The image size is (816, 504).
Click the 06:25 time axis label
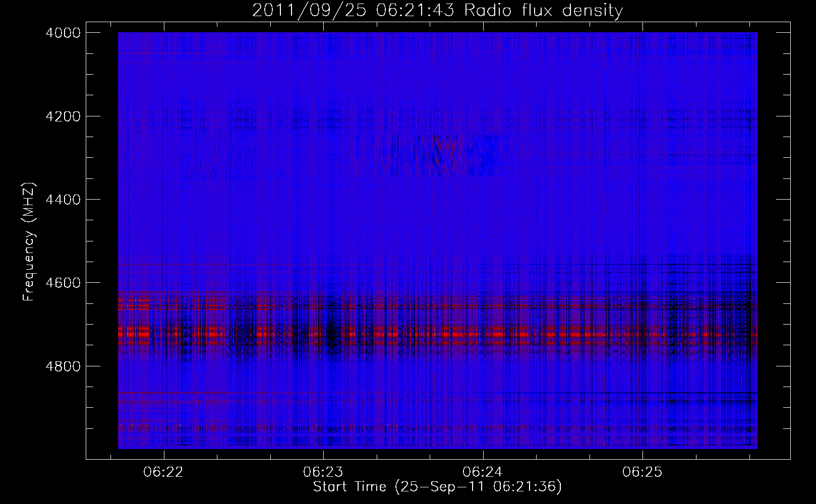pos(642,472)
